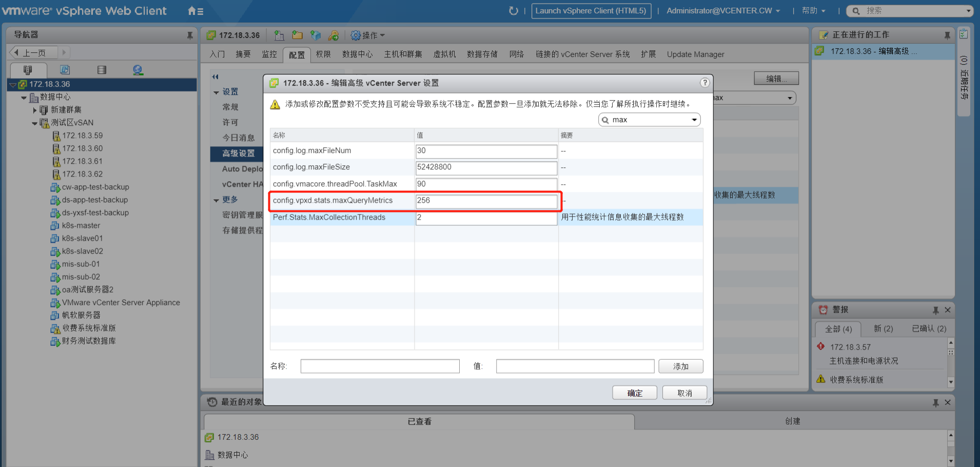Pin the recent objects panel at bottom
Image resolution: width=980 pixels, height=467 pixels.
[936, 403]
